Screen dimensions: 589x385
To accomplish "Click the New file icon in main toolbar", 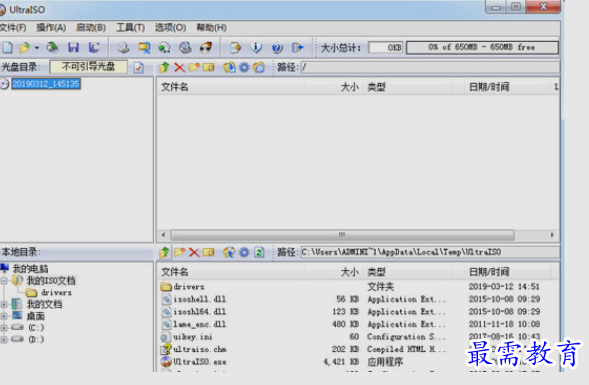I will [8, 47].
